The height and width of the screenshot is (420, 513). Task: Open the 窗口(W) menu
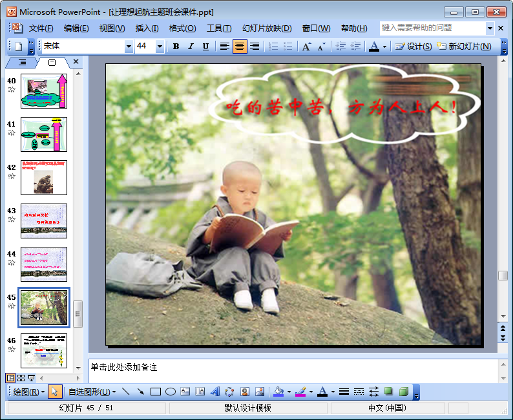(316, 28)
